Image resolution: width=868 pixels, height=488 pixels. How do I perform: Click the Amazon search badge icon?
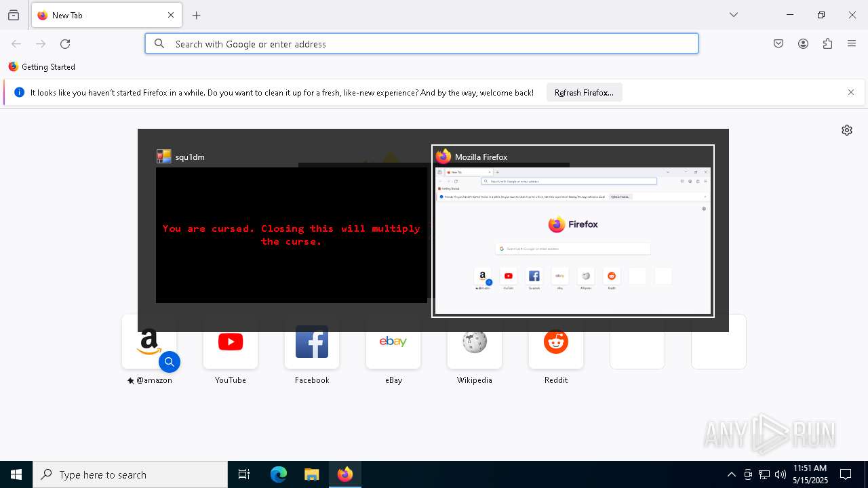tap(170, 363)
